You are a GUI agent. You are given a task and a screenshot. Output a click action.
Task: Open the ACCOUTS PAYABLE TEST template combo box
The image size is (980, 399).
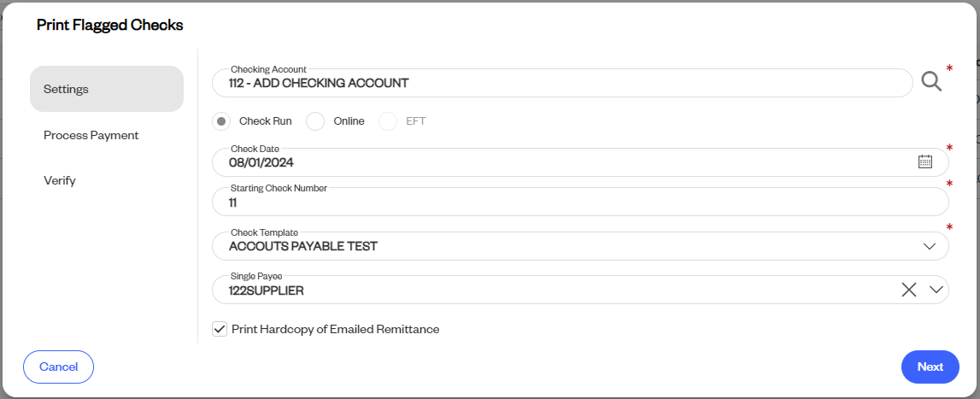pyautogui.click(x=580, y=246)
